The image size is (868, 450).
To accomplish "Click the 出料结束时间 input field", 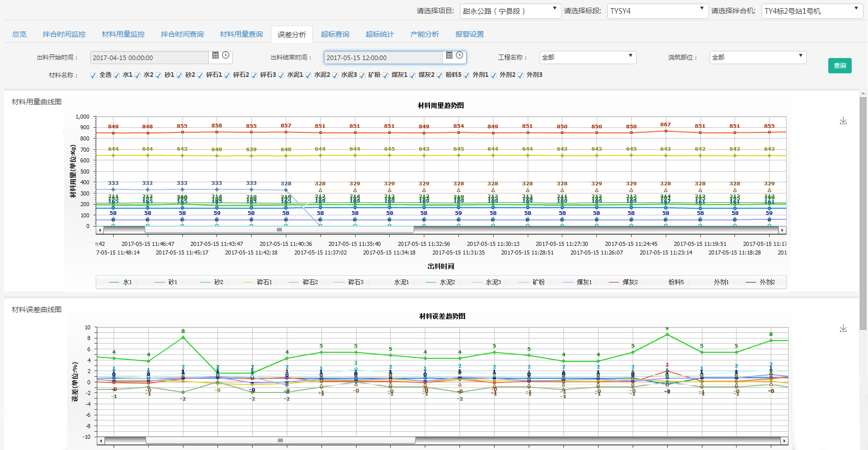I will click(x=383, y=58).
